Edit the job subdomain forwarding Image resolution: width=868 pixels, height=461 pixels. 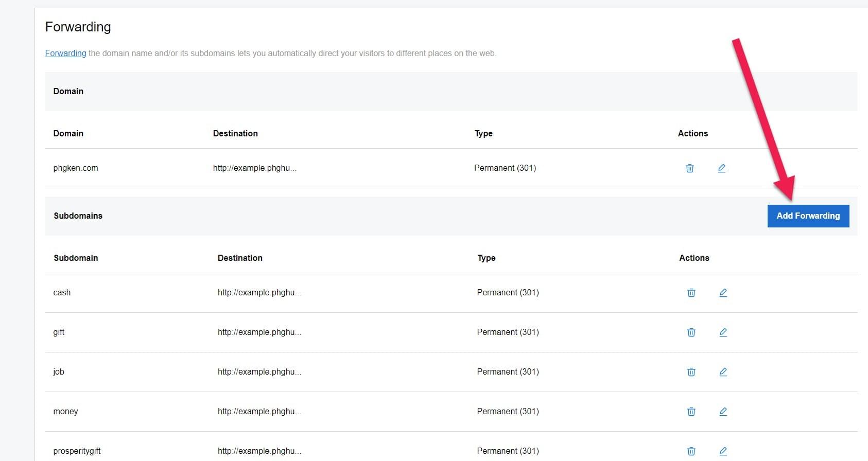(x=723, y=372)
